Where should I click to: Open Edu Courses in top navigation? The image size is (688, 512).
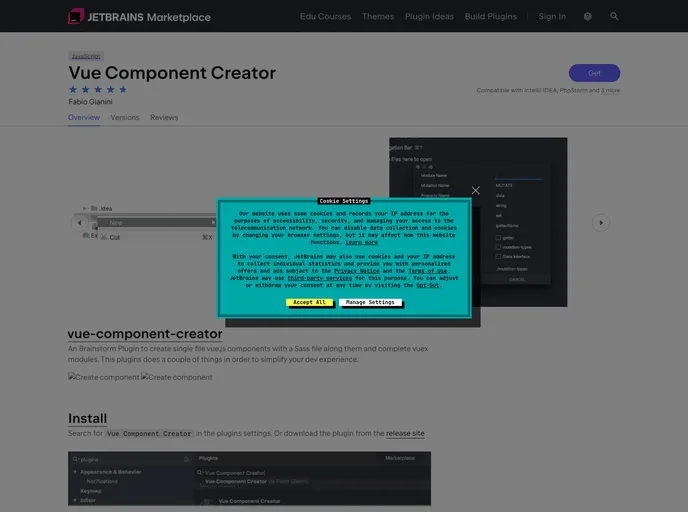[325, 17]
